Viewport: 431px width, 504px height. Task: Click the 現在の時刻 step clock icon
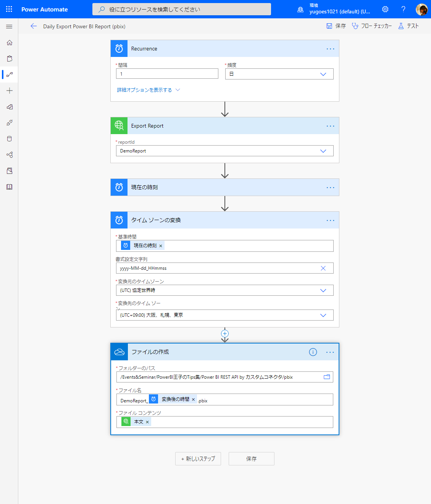(119, 187)
